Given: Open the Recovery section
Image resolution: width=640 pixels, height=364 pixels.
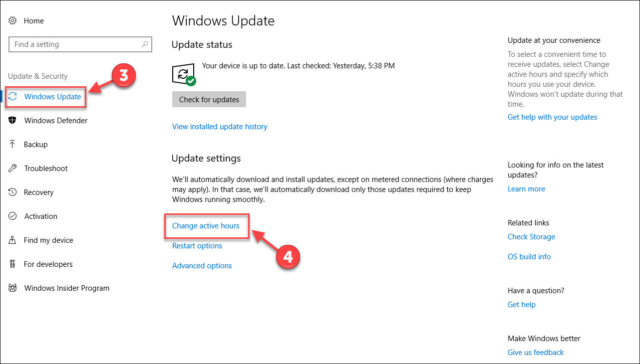Looking at the screenshot, I should tap(39, 192).
